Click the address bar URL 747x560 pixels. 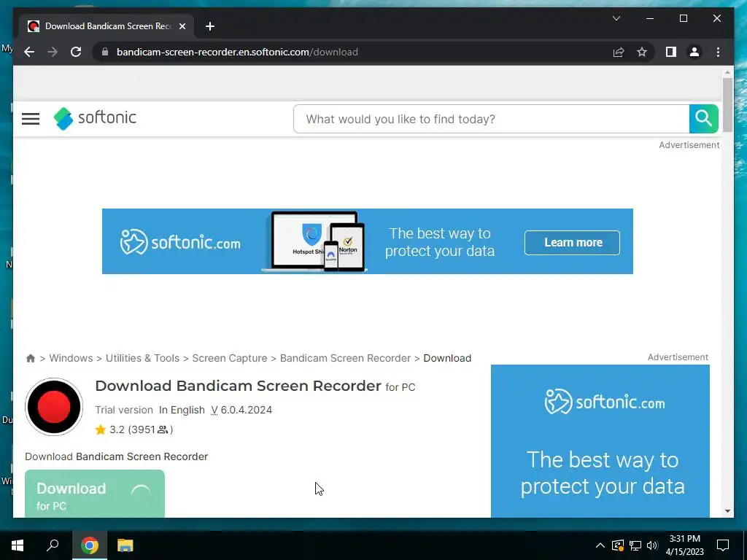[237, 52]
